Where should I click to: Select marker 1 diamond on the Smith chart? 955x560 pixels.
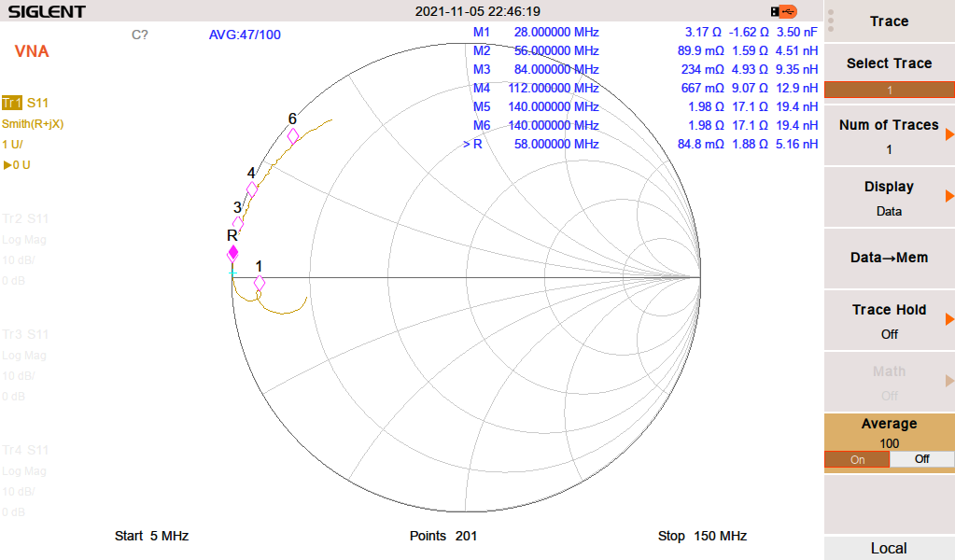pyautogui.click(x=259, y=283)
